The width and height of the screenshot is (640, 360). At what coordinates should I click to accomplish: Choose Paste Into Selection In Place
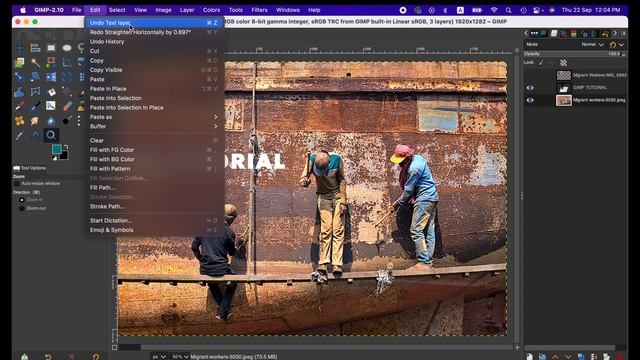[x=153, y=108]
